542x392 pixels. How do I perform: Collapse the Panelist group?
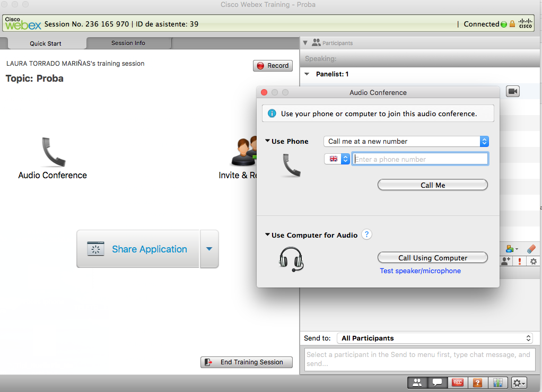pyautogui.click(x=307, y=74)
